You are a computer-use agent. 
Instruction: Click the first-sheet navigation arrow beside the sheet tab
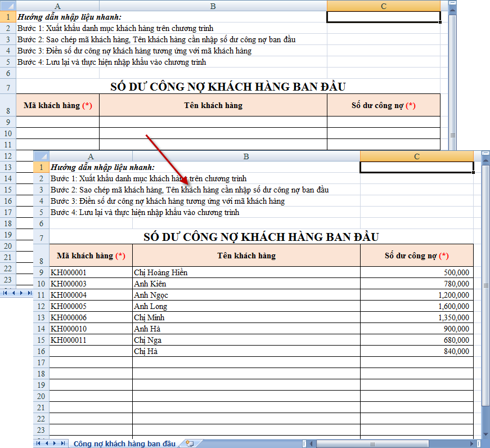[38, 443]
